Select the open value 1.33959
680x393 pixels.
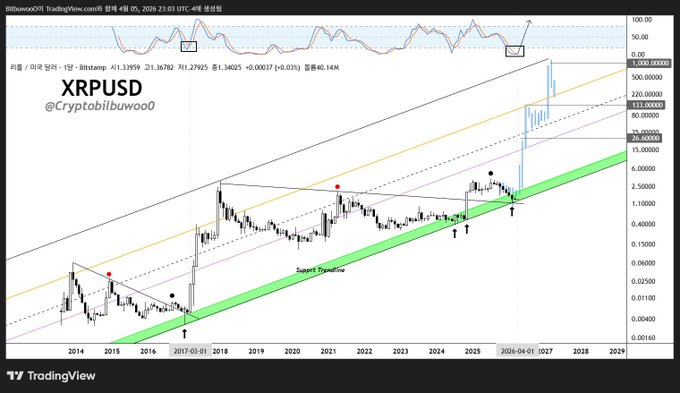pyautogui.click(x=128, y=68)
